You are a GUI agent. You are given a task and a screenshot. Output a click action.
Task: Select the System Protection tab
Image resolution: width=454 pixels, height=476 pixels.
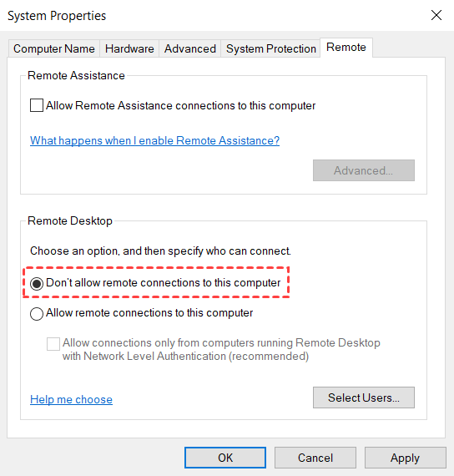[x=270, y=48]
